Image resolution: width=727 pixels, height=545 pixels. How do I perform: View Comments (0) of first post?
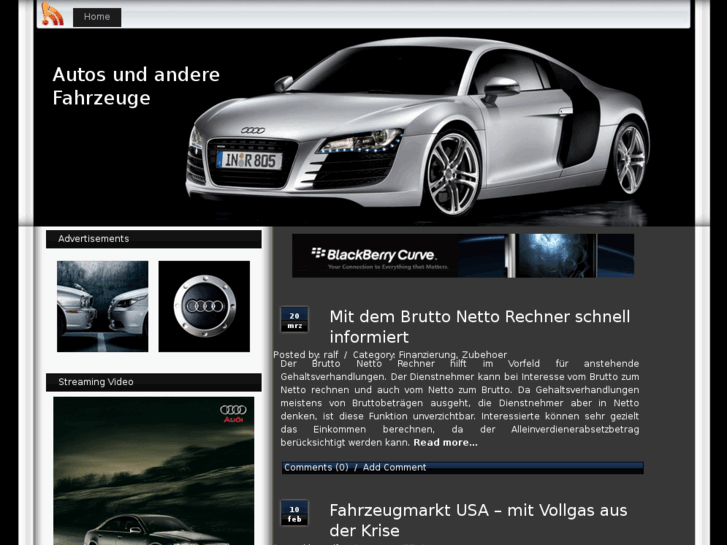[316, 468]
